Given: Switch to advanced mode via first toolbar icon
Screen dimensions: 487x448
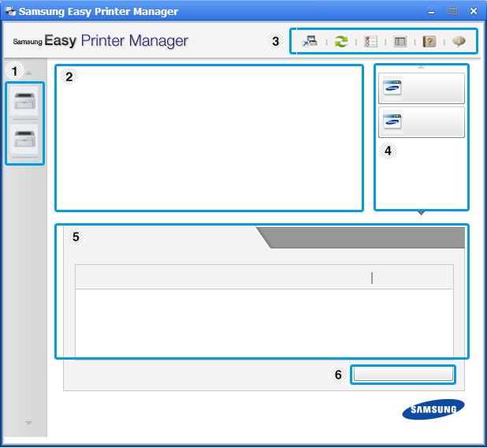Looking at the screenshot, I should [x=310, y=42].
